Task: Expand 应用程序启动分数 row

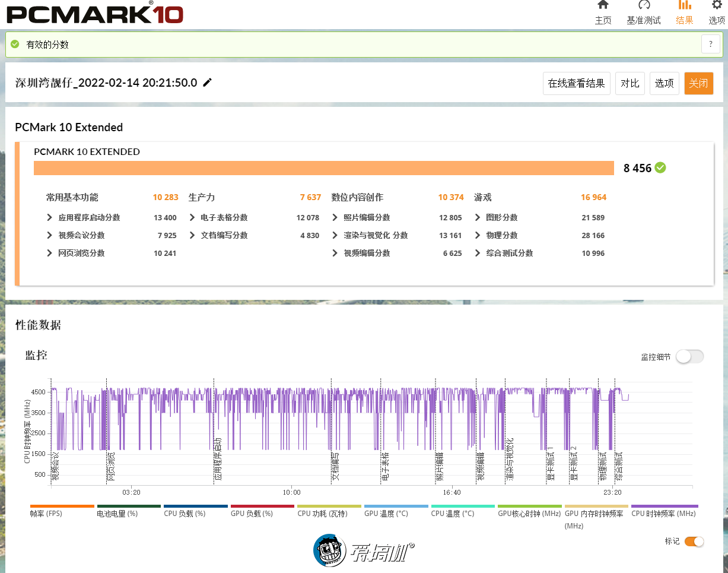Action: 83,218
